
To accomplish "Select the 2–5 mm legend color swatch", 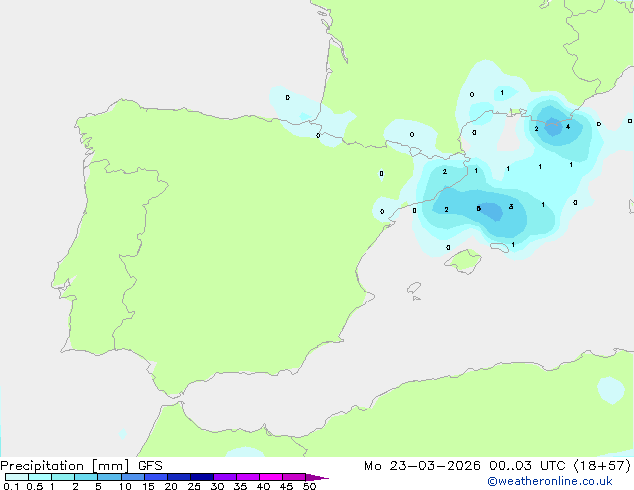I will pos(86,477).
